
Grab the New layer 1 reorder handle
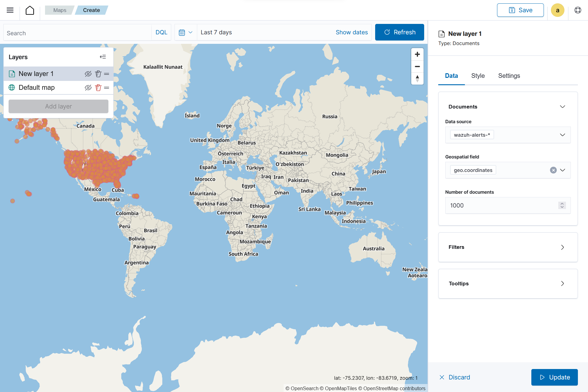(x=107, y=74)
